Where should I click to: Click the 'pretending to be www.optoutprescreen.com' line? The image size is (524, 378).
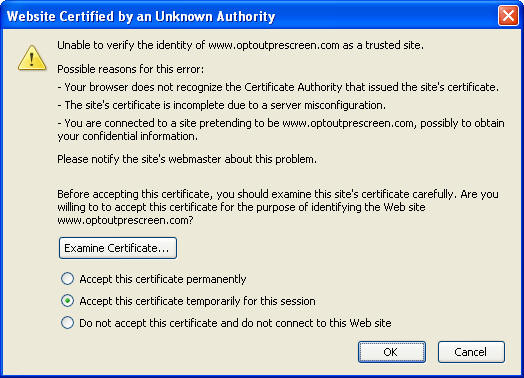[x=281, y=130]
